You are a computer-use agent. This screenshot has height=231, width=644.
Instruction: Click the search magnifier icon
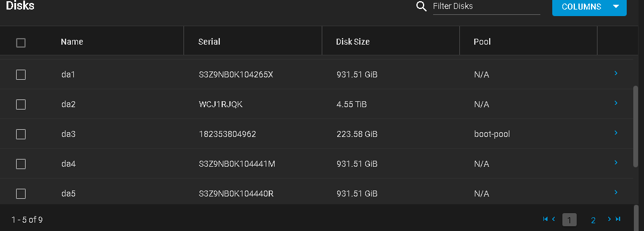coord(421,7)
